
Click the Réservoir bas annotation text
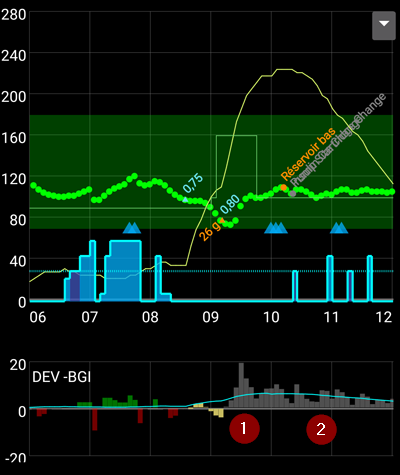(308, 153)
